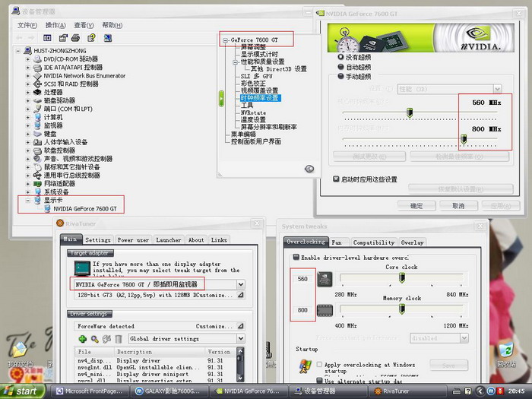Click the 确定 button in NVIDIA dialog

[416, 206]
